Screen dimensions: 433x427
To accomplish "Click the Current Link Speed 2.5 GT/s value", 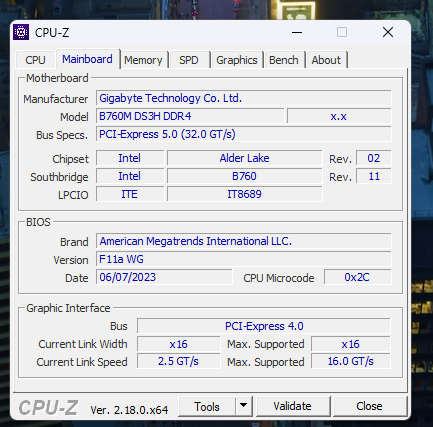I will 179,362.
